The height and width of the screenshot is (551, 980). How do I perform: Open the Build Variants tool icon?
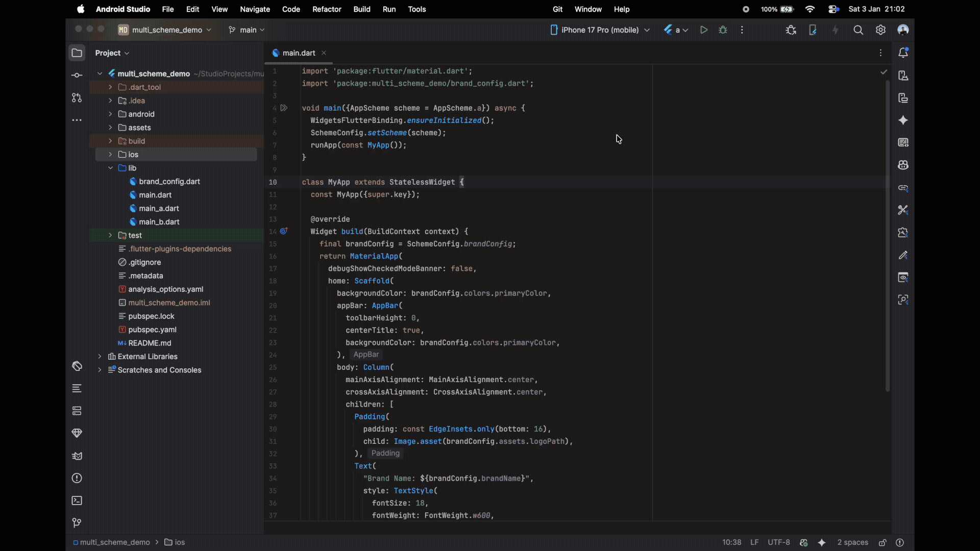(77, 366)
